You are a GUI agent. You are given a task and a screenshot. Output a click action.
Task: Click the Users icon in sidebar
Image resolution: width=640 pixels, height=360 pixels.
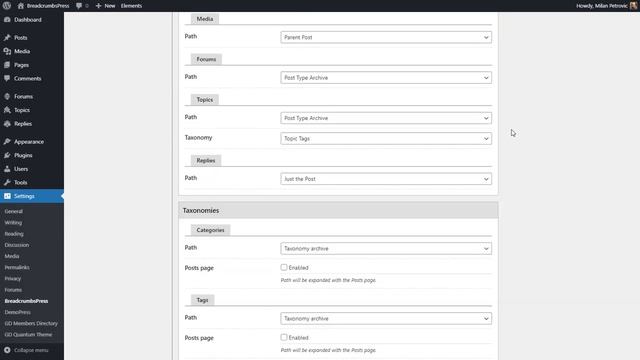7,169
